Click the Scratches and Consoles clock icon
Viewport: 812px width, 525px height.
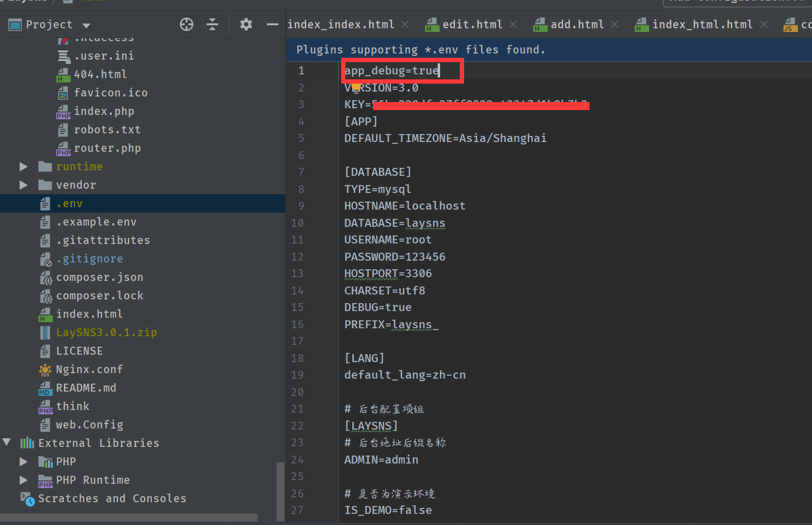(28, 499)
